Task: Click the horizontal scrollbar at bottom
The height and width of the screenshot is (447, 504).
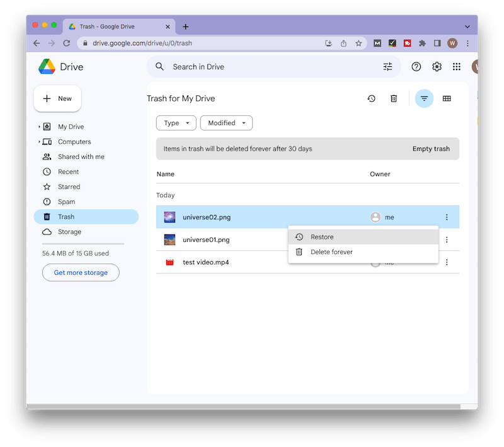Action: coord(243,407)
